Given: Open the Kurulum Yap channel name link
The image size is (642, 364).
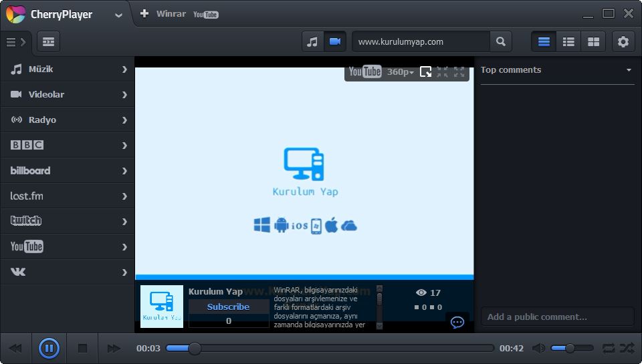Looking at the screenshot, I should coord(215,291).
